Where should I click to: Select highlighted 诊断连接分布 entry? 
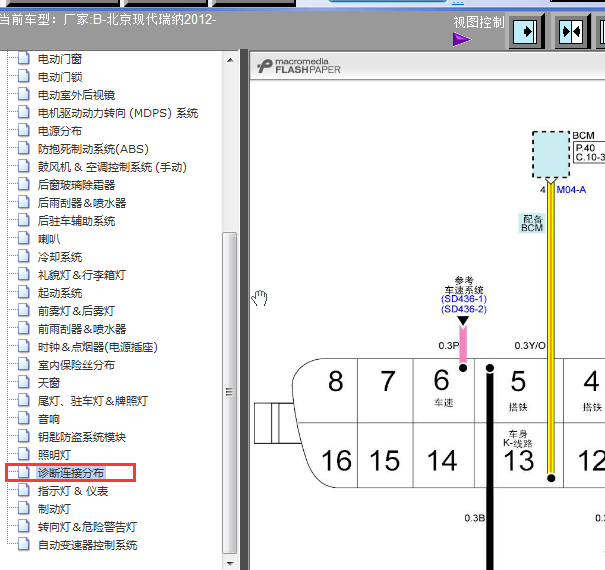[71, 473]
